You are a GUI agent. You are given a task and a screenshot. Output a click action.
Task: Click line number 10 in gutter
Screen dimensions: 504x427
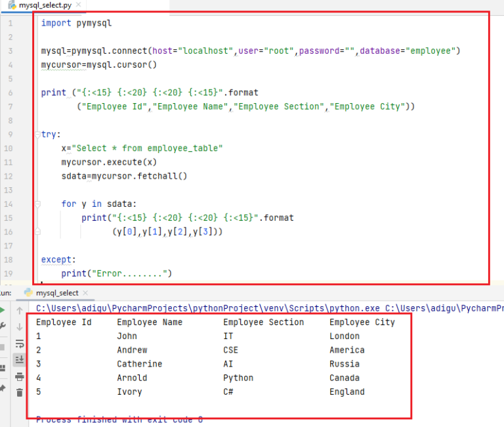(x=9, y=148)
